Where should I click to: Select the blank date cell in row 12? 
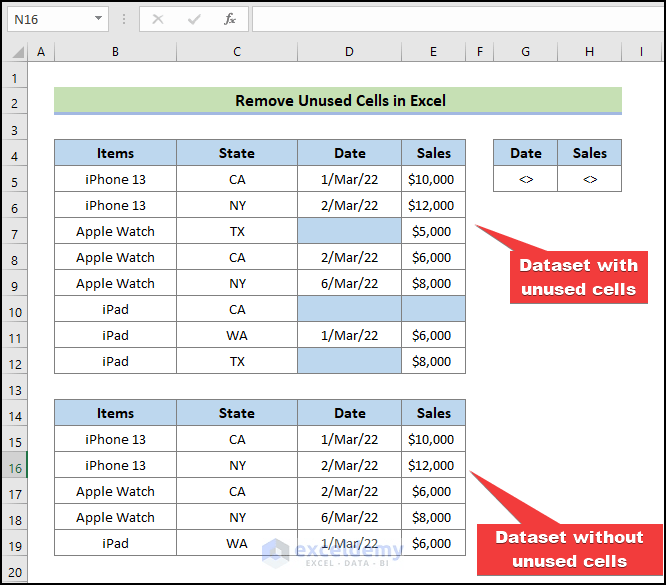tap(349, 361)
